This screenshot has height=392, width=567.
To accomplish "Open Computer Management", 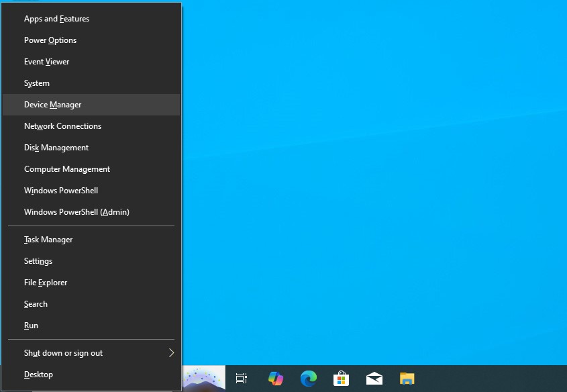I will coord(91,169).
